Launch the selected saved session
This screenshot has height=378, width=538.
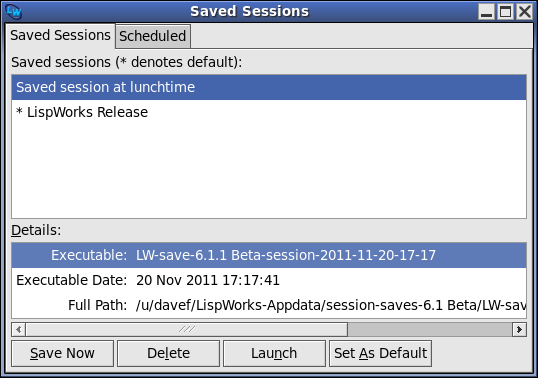pos(274,353)
